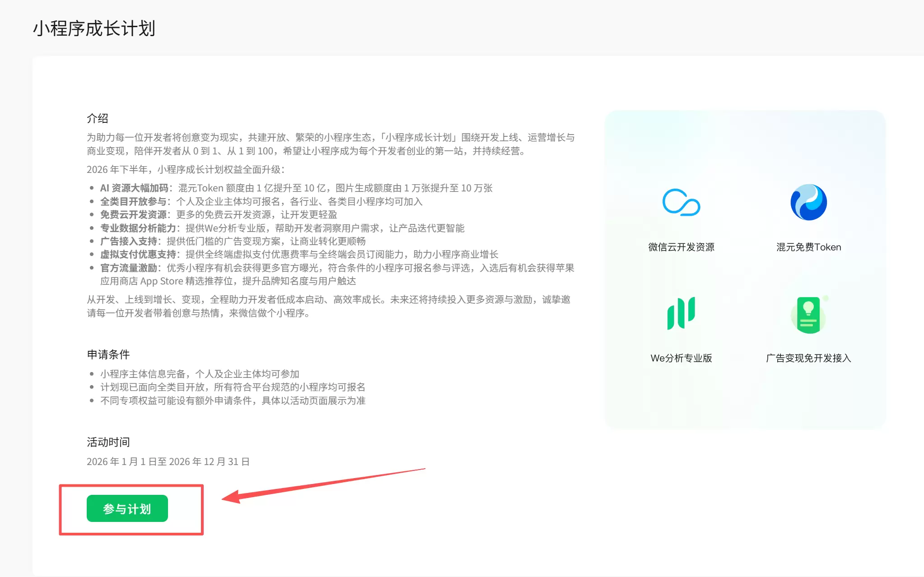
Task: Click the 广告接入支持 bullet item
Action: 233,241
